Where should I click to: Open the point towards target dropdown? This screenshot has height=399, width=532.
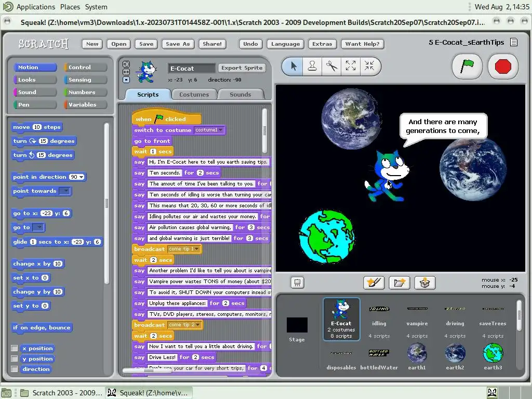pyautogui.click(x=65, y=191)
